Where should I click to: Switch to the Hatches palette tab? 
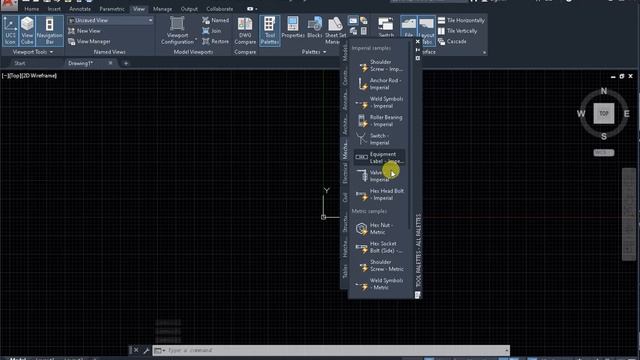click(345, 248)
